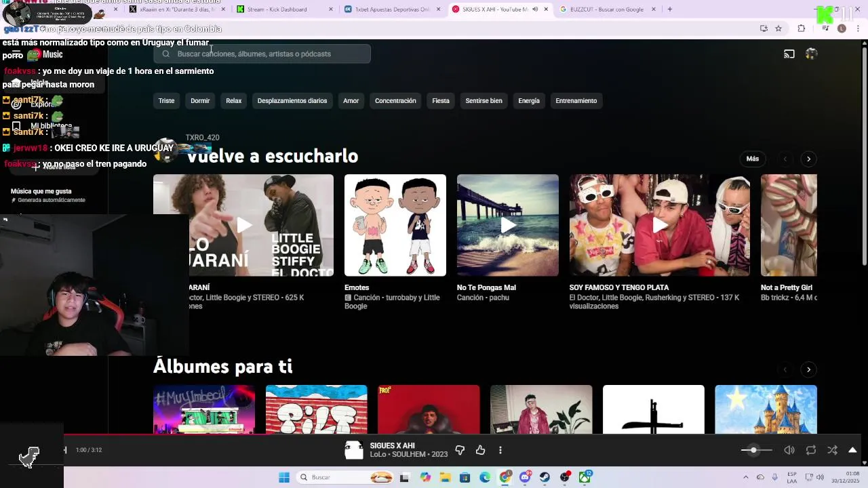Mute the SIGUES X AHI tab audio icon
Viewport: 868px width, 488px height.
pos(535,9)
